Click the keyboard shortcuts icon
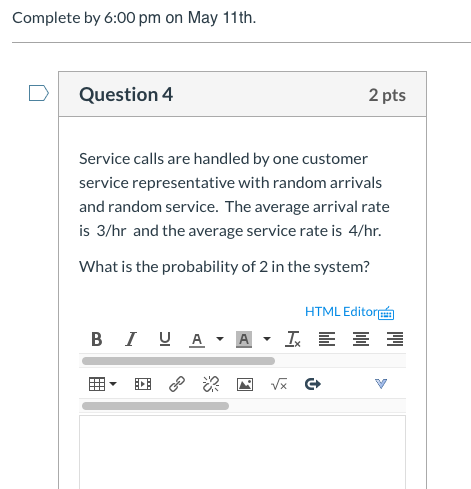 click(386, 313)
